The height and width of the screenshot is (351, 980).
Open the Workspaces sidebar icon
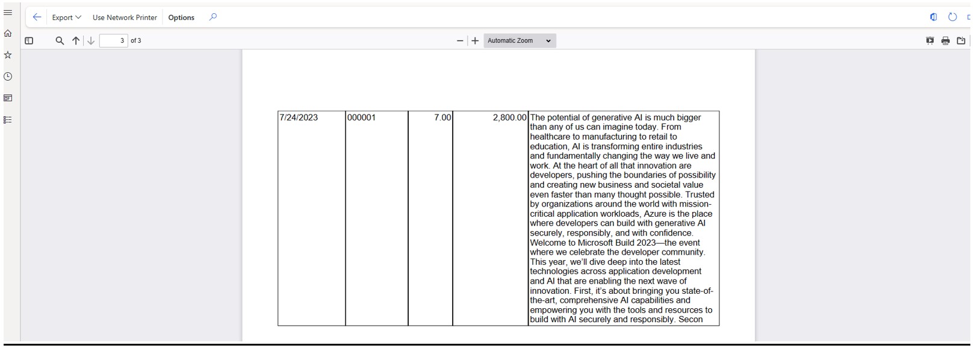tap(8, 98)
